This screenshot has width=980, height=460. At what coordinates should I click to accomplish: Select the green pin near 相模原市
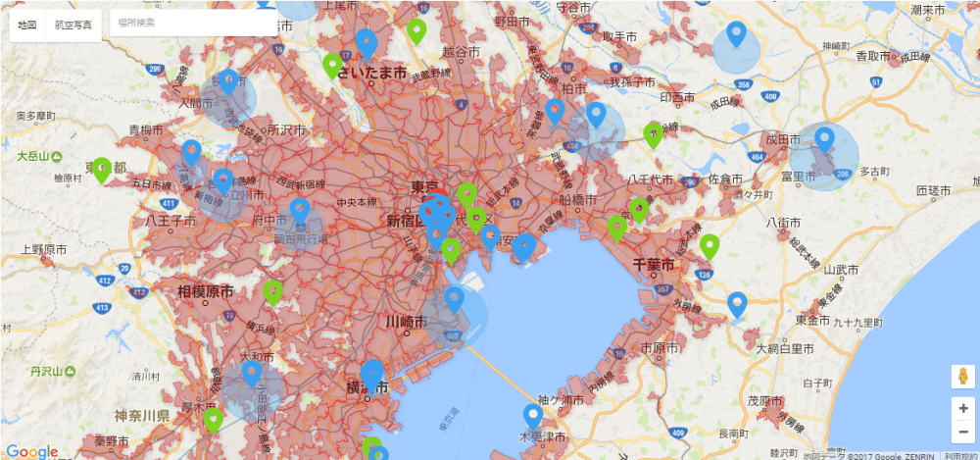click(272, 293)
